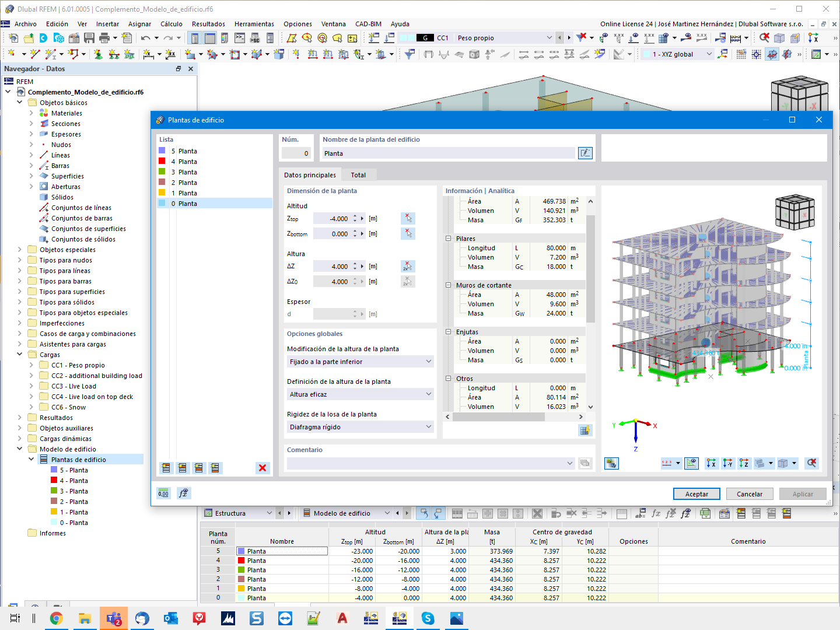
Task: Collapse the Cargas node in the navigator
Action: click(x=20, y=355)
